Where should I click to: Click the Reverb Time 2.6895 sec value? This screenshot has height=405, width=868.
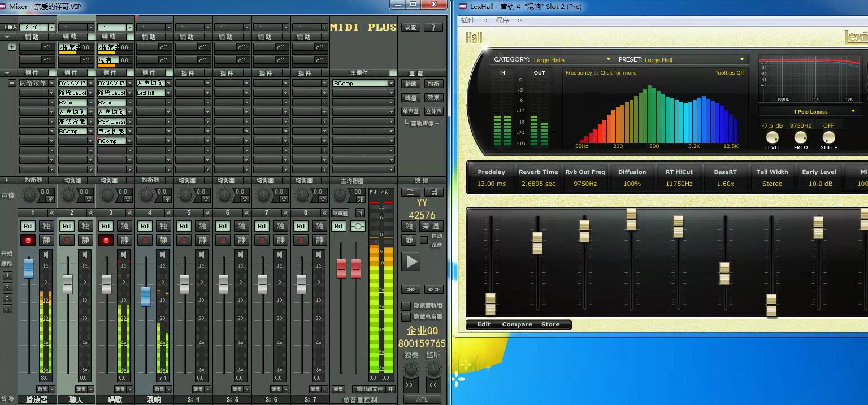[538, 184]
